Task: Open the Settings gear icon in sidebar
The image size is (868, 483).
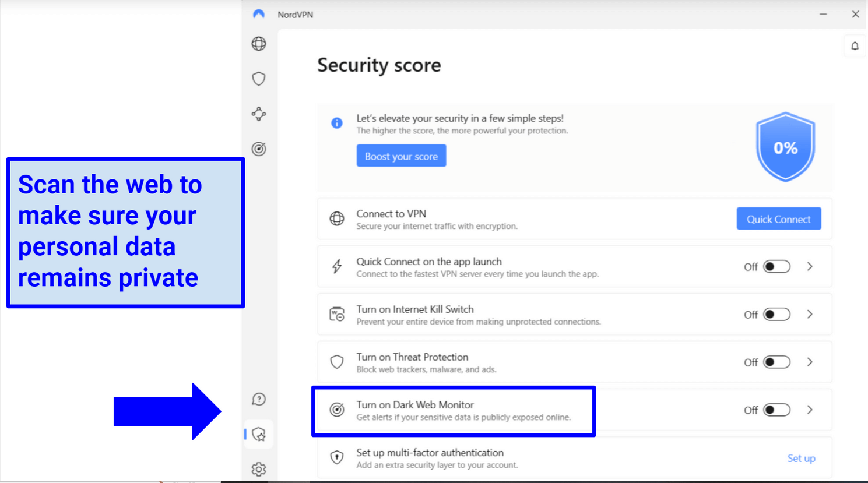Action: click(x=259, y=469)
